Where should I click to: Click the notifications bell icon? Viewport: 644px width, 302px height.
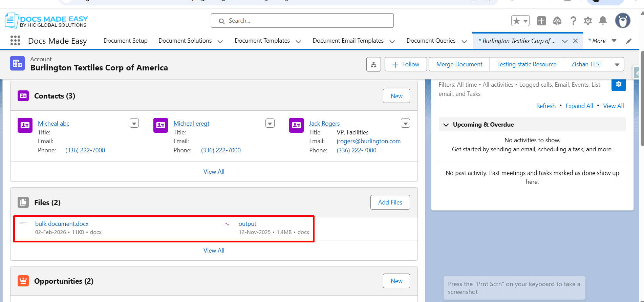point(603,21)
